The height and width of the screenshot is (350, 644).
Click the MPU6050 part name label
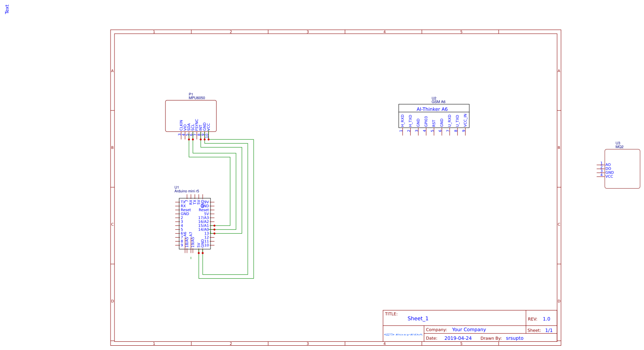197,98
